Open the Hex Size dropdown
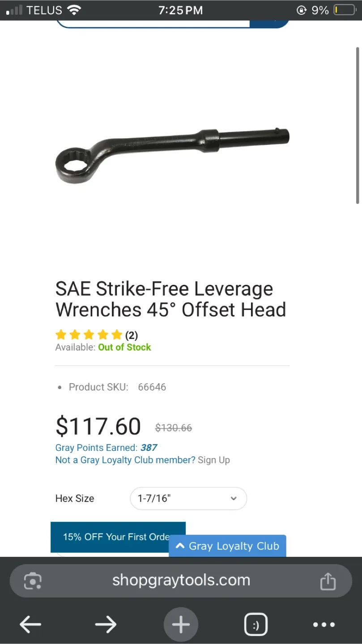Image resolution: width=362 pixels, height=644 pixels. [188, 498]
